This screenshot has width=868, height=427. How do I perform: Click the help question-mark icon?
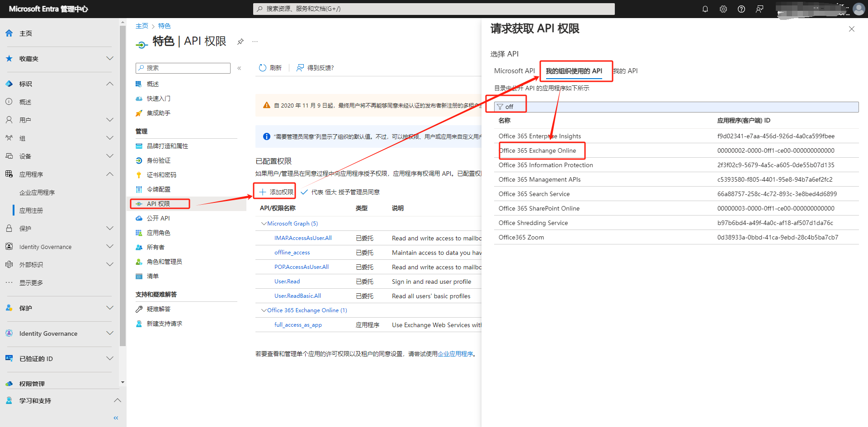741,9
